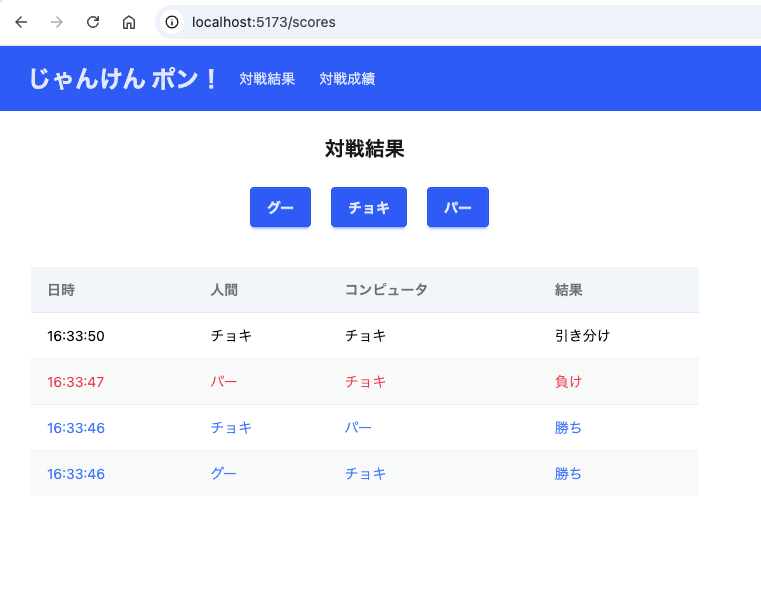761x605 pixels.
Task: Click the red 負け result cell
Action: point(568,382)
